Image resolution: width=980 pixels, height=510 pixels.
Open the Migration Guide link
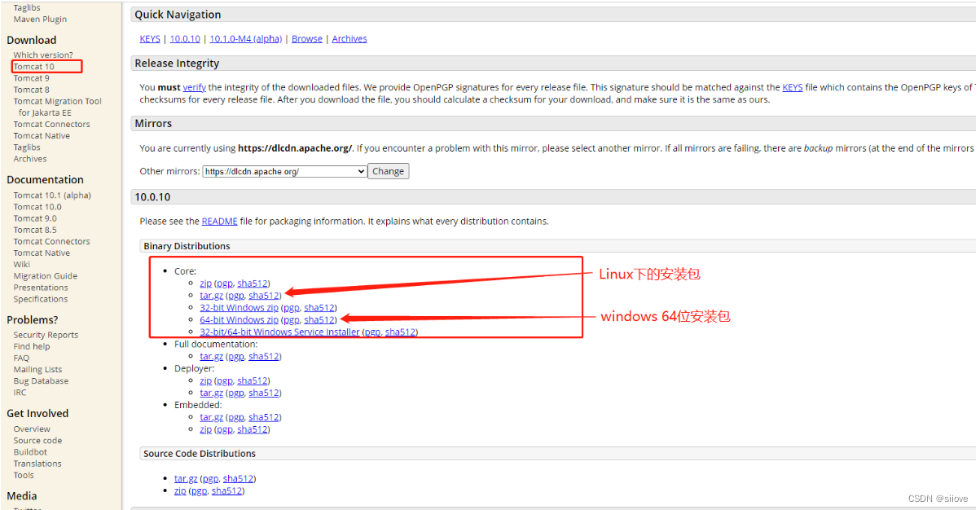tap(45, 276)
